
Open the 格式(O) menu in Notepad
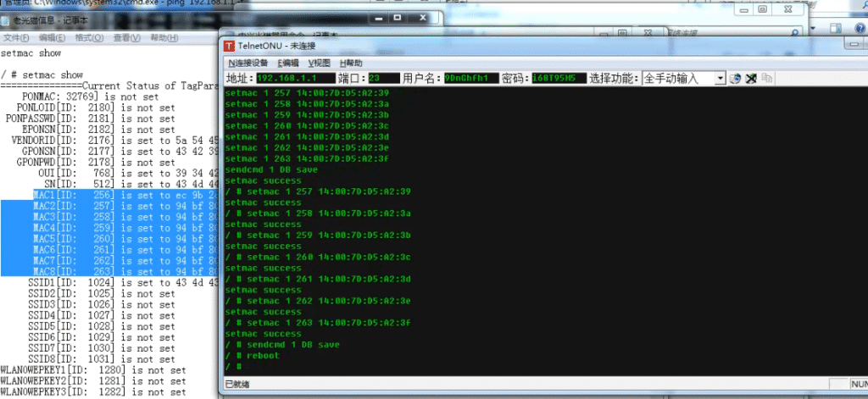point(89,37)
